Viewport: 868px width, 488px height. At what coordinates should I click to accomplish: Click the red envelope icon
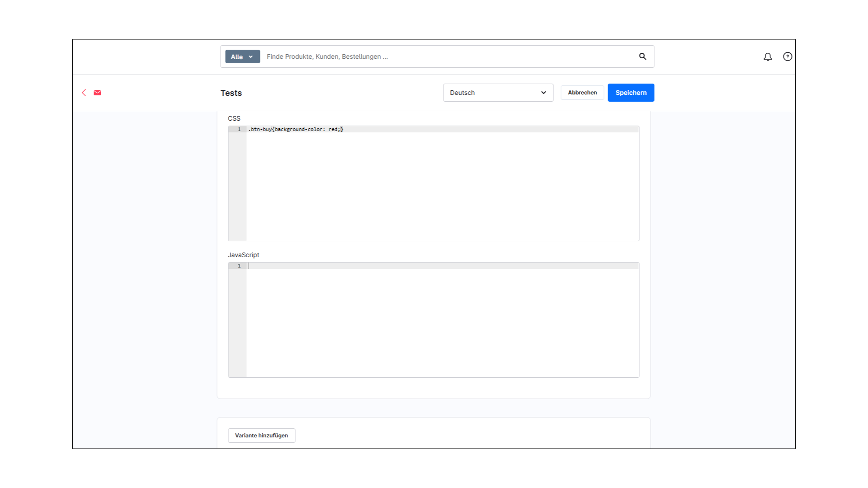pos(97,92)
